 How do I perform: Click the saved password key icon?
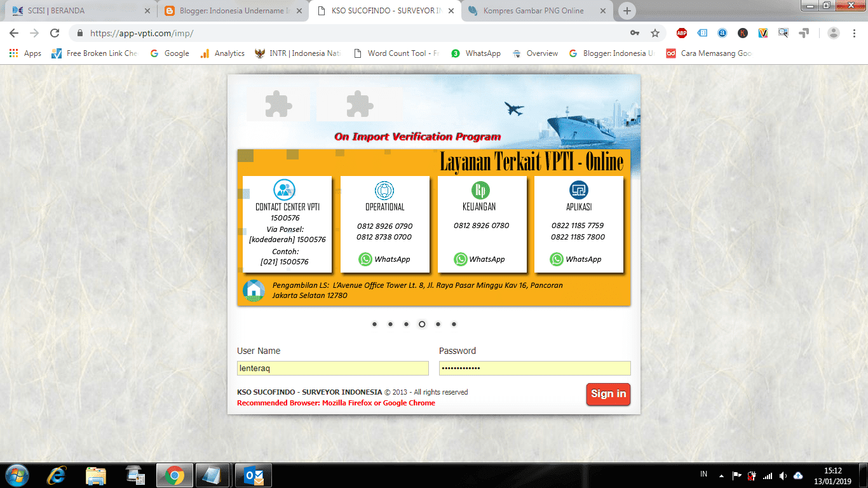click(x=634, y=33)
